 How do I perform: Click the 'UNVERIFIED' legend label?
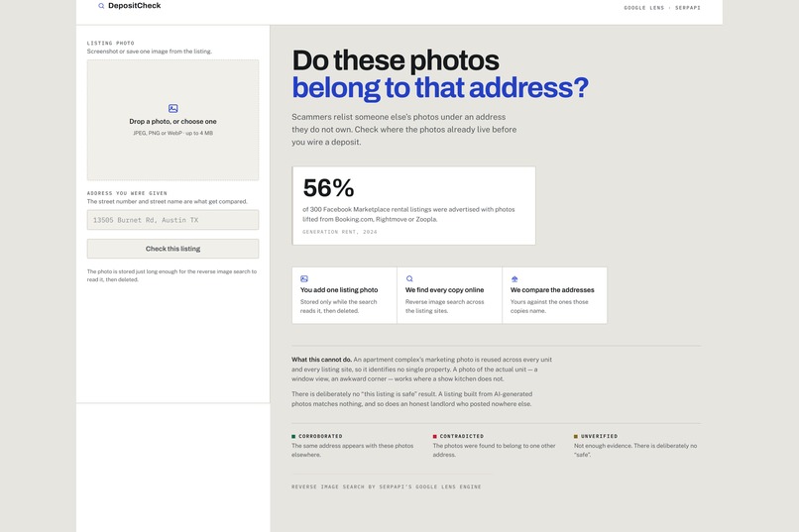click(x=599, y=436)
